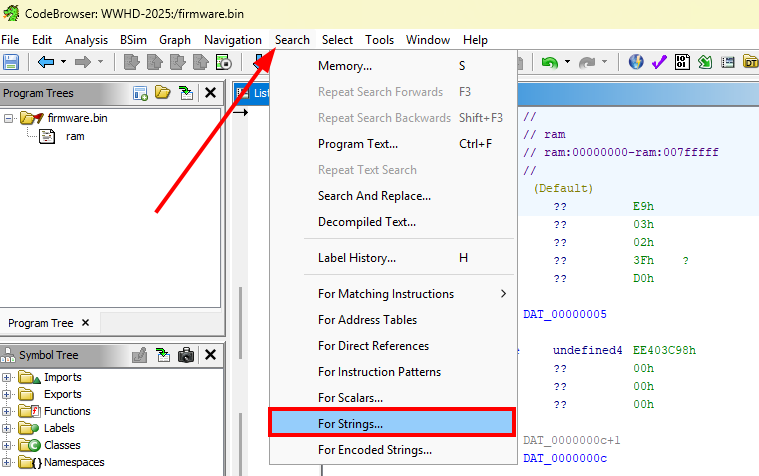Click the Symbol Tree camera snapshot icon
Image resolution: width=759 pixels, height=476 pixels.
pyautogui.click(x=185, y=355)
